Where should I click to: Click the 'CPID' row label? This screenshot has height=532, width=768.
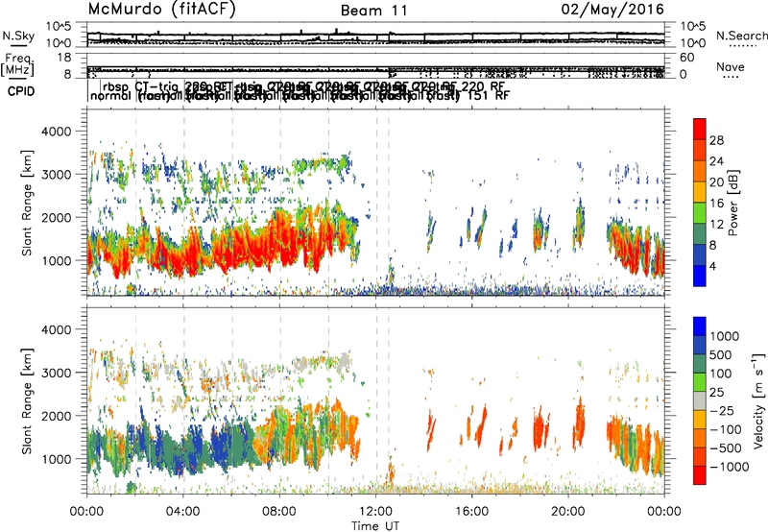[x=21, y=91]
